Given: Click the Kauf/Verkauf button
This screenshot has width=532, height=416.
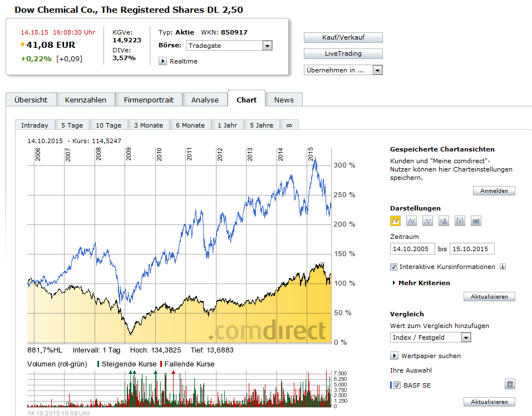Looking at the screenshot, I should tap(343, 37).
